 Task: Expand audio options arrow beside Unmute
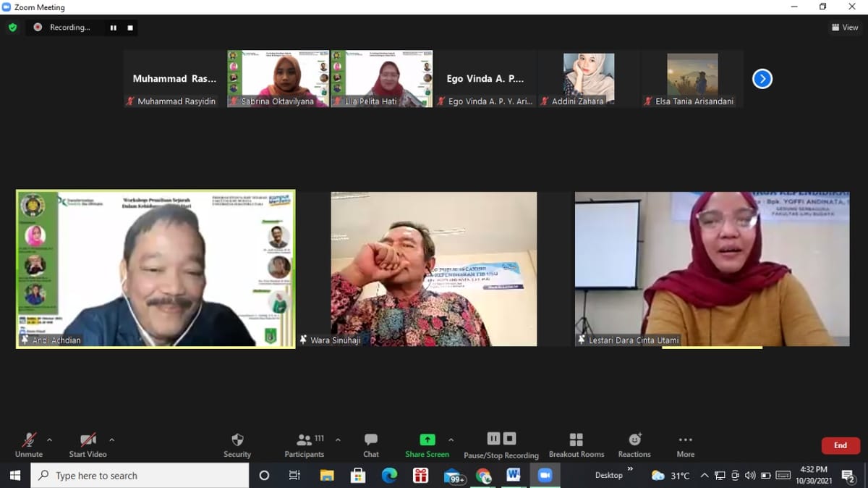pos(49,439)
